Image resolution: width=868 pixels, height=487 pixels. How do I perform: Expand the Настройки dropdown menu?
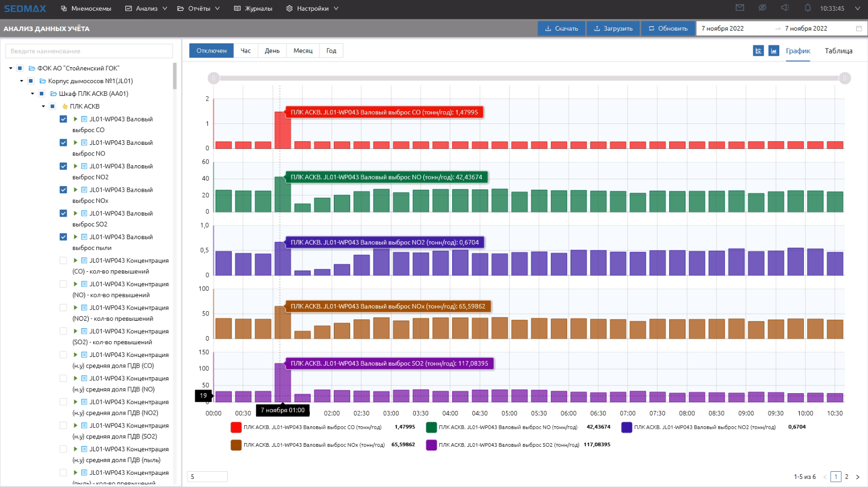(312, 9)
